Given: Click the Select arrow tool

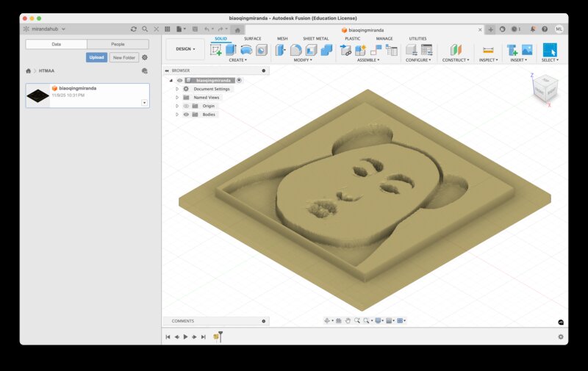Looking at the screenshot, I should click(550, 50).
